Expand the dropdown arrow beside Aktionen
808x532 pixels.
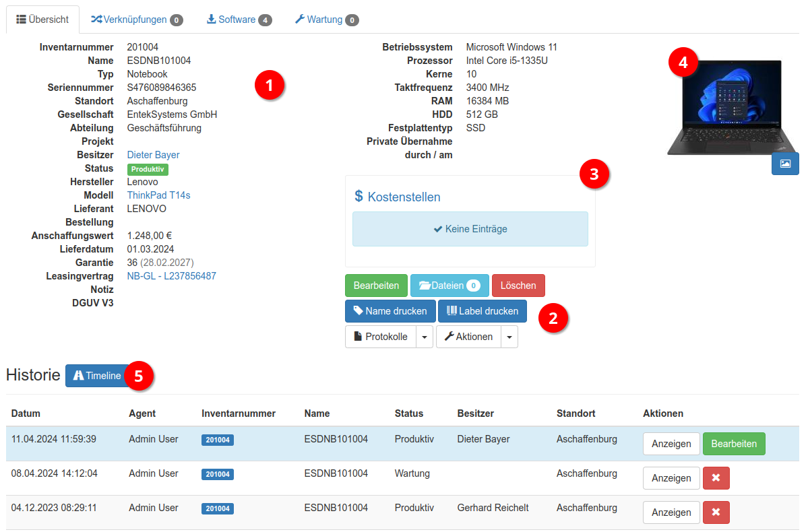coord(509,337)
